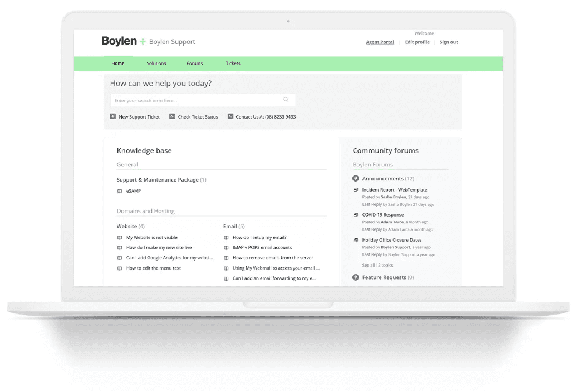Click the Feature Requests forum icon
This screenshot has width=579, height=392.
point(356,277)
